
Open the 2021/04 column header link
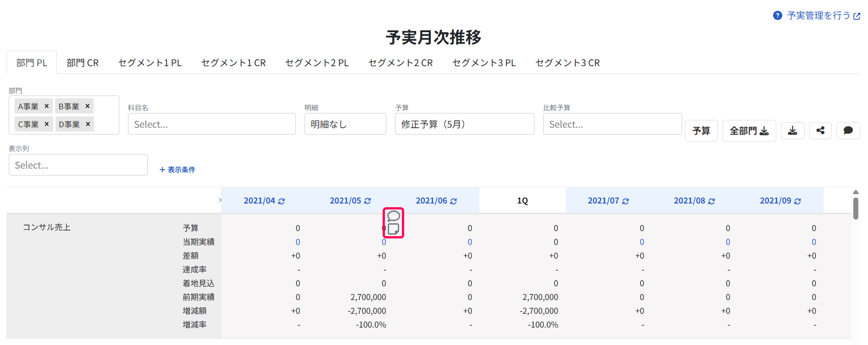click(x=259, y=201)
